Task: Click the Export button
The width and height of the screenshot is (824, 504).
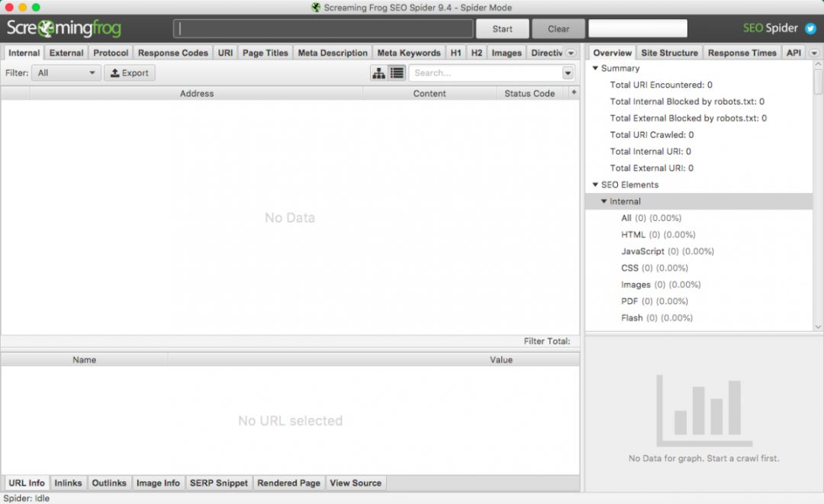Action: (x=129, y=73)
